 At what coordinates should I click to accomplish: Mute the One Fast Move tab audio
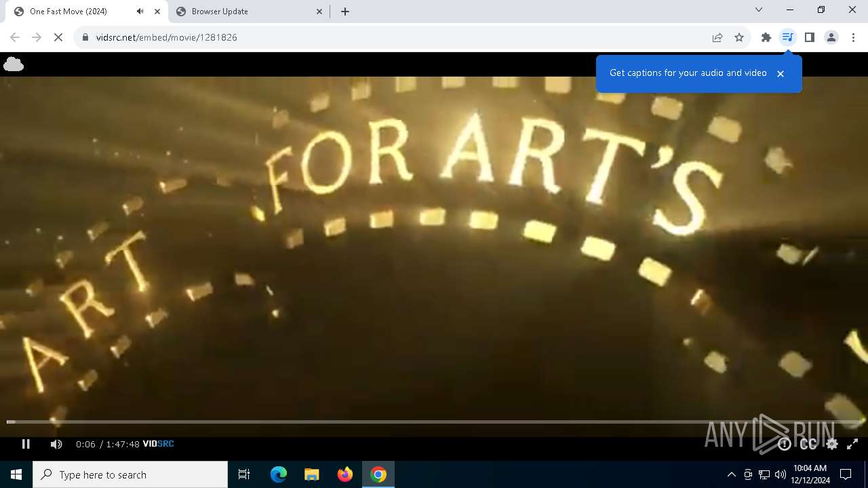pyautogui.click(x=140, y=12)
